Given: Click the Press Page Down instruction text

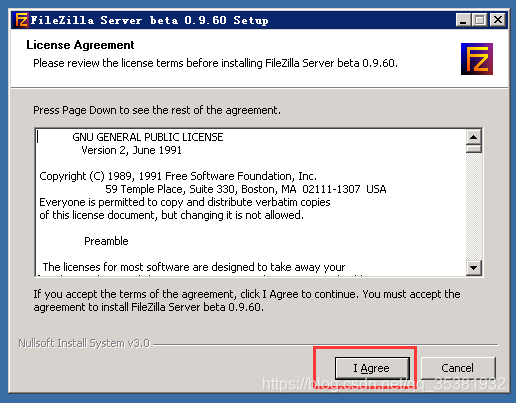Looking at the screenshot, I should coord(157,110).
